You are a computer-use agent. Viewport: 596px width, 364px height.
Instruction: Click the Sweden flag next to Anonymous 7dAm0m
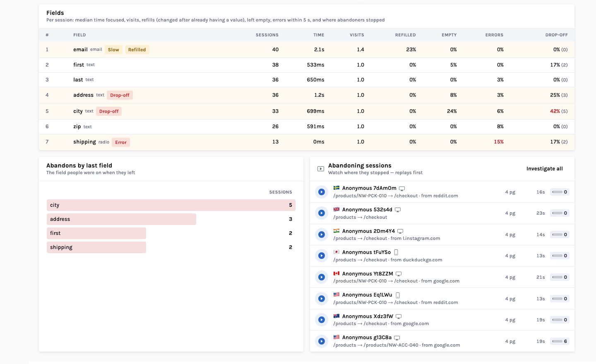pyautogui.click(x=336, y=188)
